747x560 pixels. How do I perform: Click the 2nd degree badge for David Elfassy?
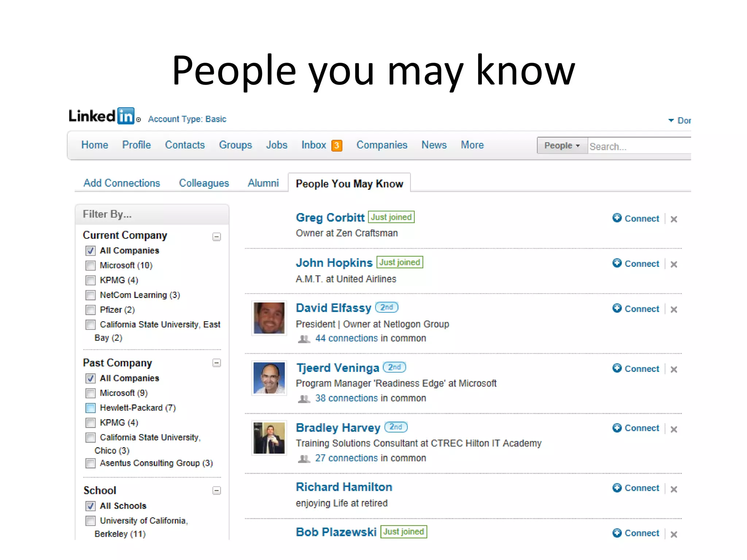pos(387,307)
